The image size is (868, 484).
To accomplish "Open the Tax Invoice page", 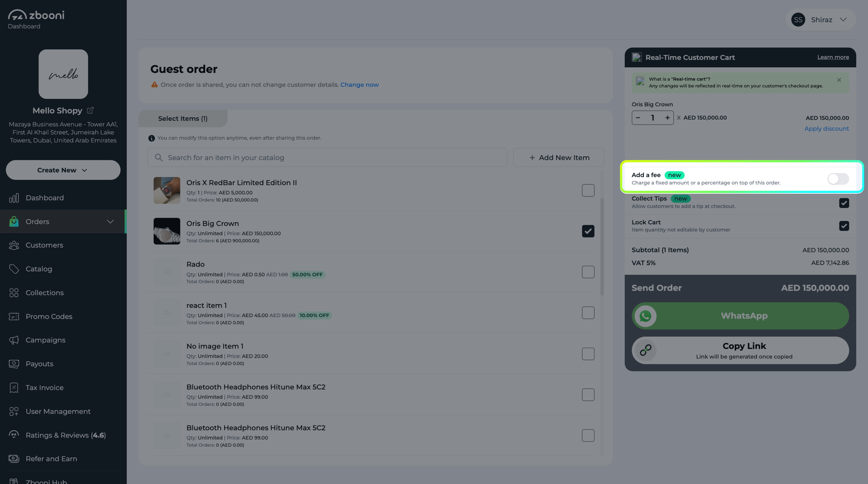I will 63,388.
